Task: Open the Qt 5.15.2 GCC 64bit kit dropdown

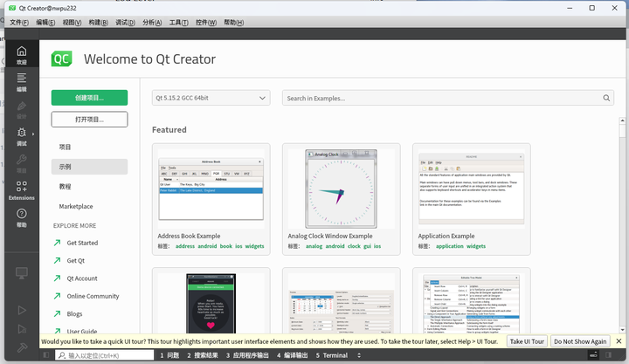Action: 211,99
